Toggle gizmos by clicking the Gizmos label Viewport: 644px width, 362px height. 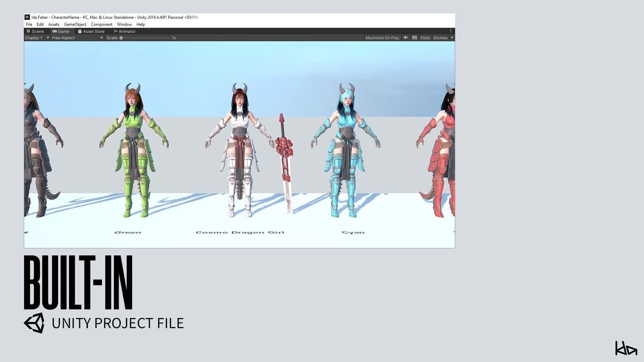point(440,38)
